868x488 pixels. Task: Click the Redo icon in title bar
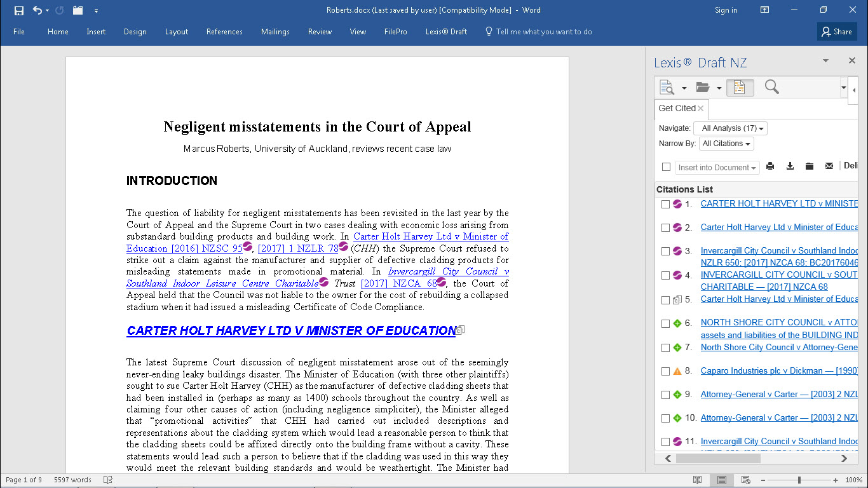[60, 10]
